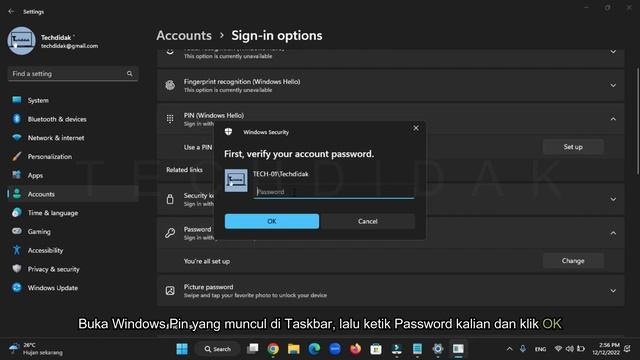
Task: Click the Password key icon
Action: point(170,233)
